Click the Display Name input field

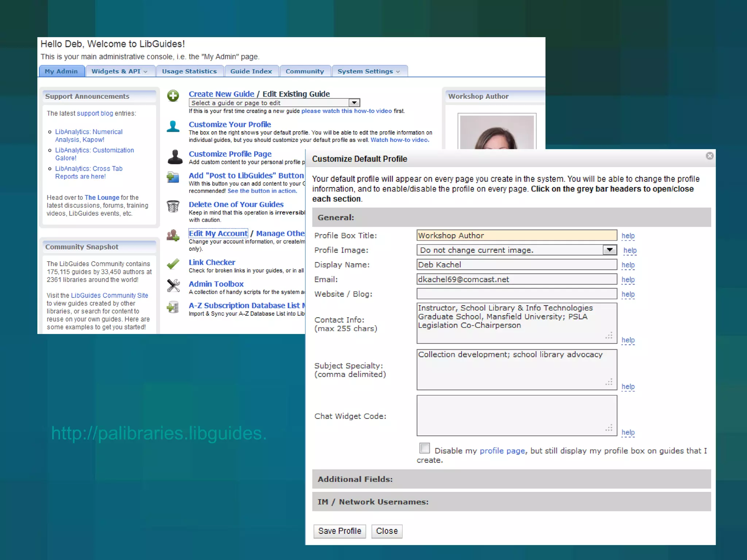[517, 264]
